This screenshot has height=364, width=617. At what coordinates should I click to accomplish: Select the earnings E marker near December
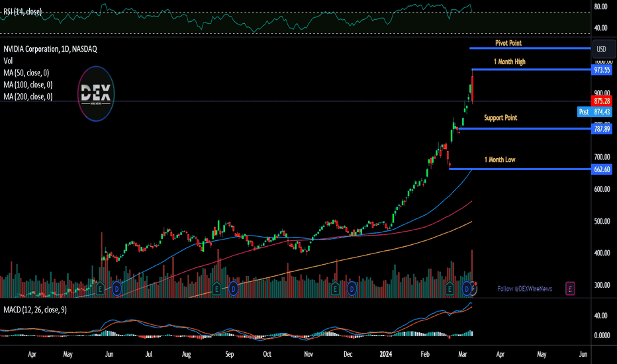335,289
